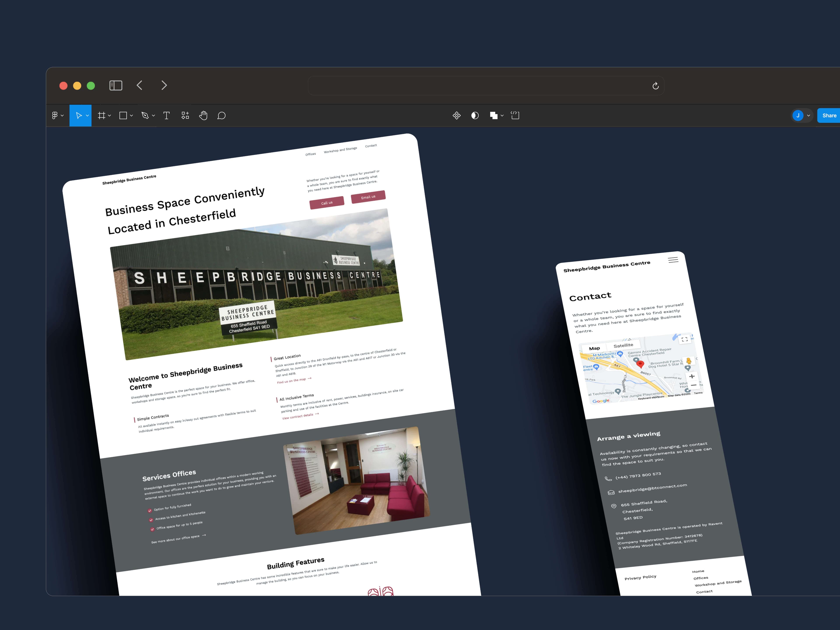
Task: Go back with browser back arrow
Action: tap(139, 86)
